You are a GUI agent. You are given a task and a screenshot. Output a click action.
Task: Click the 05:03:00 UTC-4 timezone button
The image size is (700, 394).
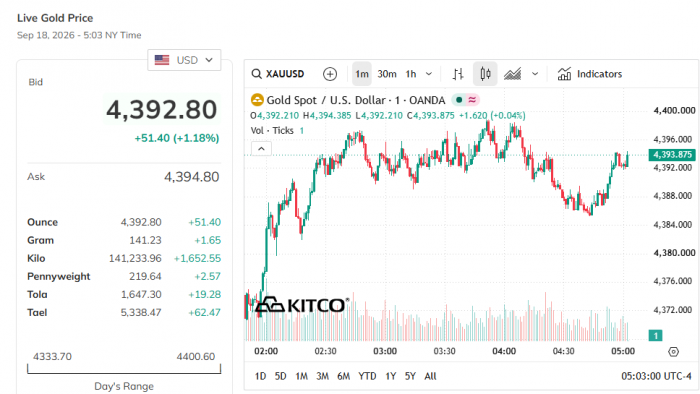click(656, 376)
